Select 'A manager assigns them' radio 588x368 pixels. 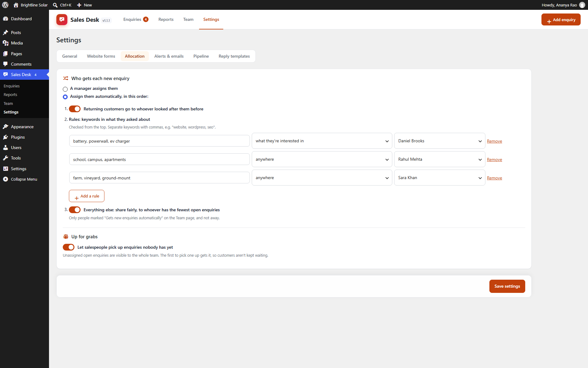tap(65, 89)
